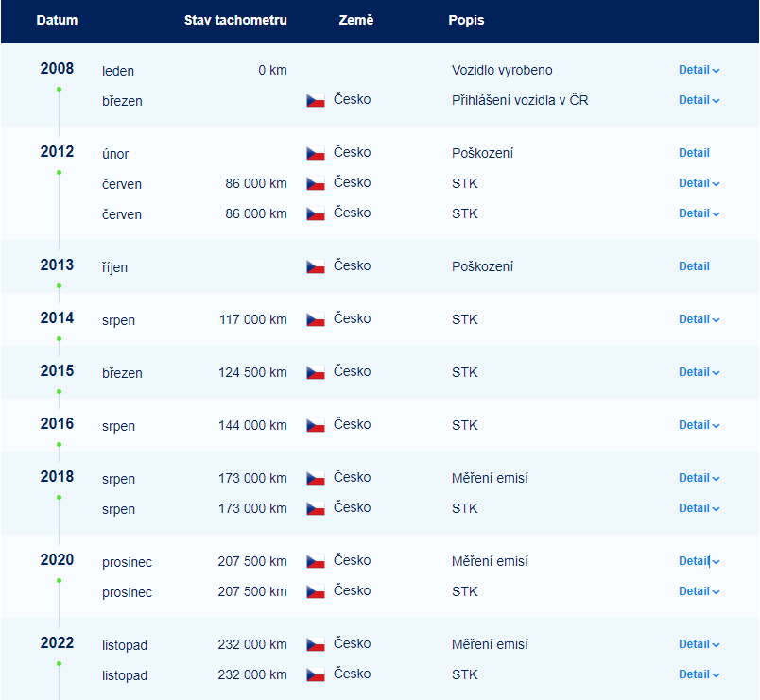This screenshot has width=760, height=700.
Task: Click the Czech flag in březen 2015 row
Action: (x=316, y=372)
